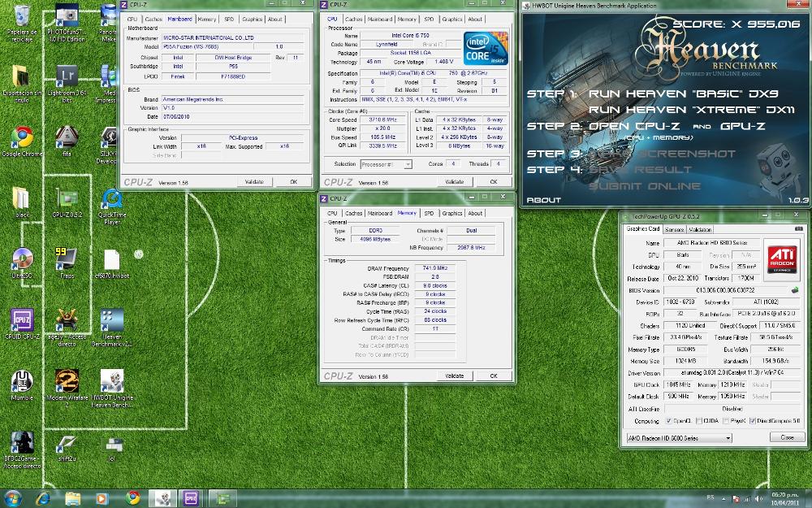This screenshot has height=508, width=812.
Task: Open the Processor #1 selection dropdown
Action: pyautogui.click(x=386, y=164)
